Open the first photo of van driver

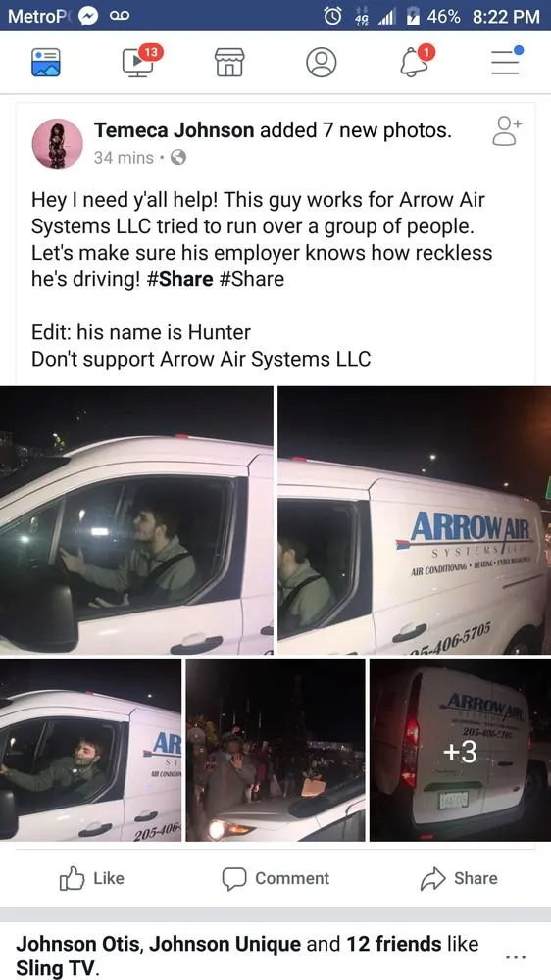coord(136,520)
